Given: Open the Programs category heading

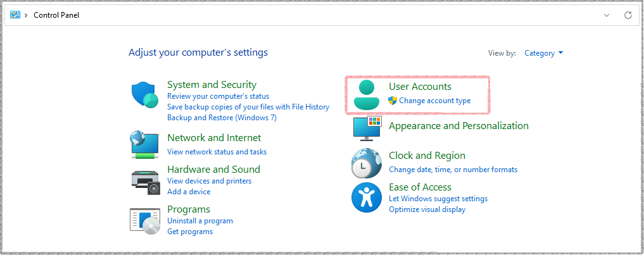Looking at the screenshot, I should point(189,209).
